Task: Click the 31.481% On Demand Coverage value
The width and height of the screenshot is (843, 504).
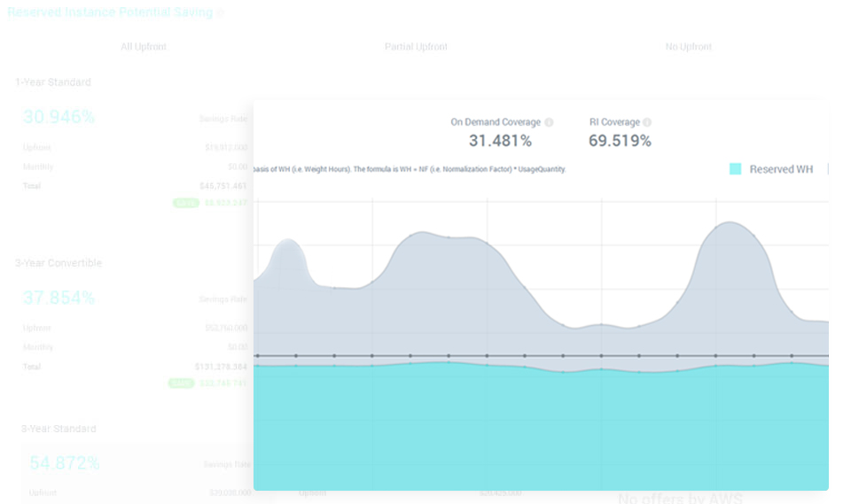Action: point(500,141)
